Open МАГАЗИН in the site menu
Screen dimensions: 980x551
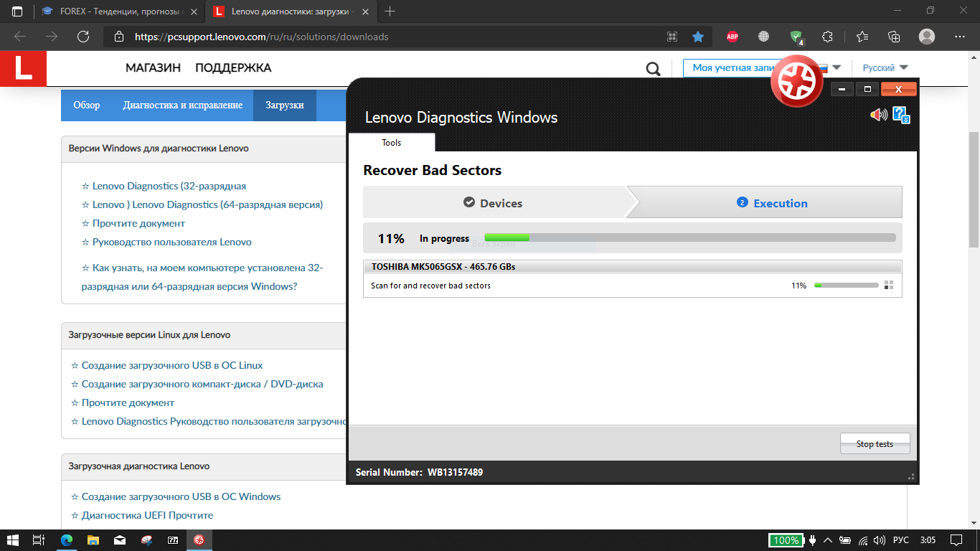pos(153,68)
